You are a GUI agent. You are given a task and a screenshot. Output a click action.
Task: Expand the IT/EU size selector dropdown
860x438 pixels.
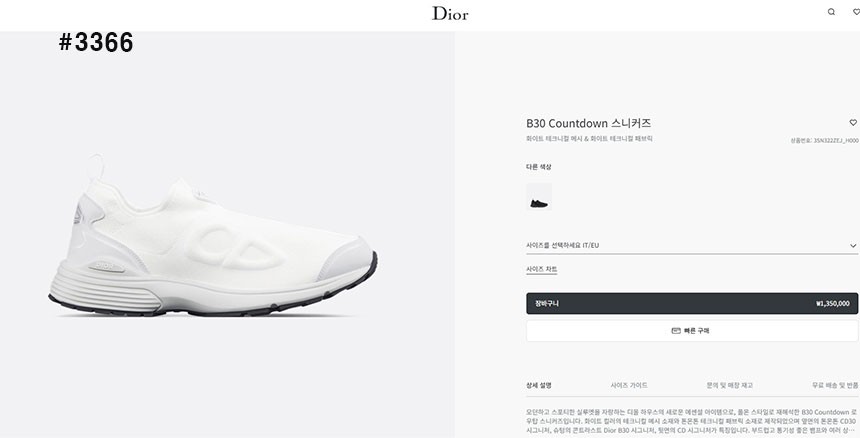coord(690,245)
